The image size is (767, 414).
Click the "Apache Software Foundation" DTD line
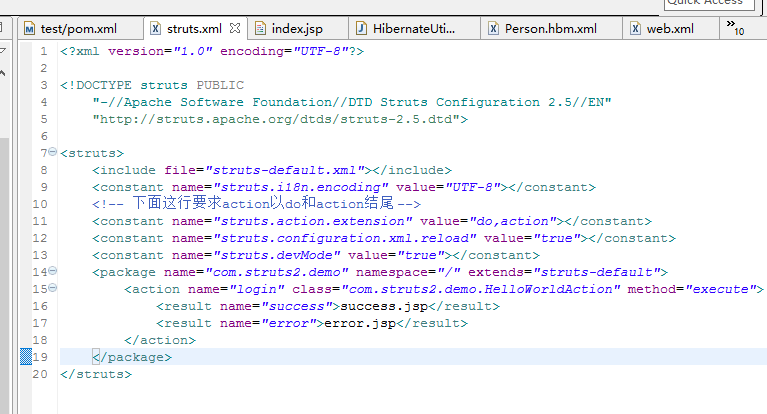tap(352, 102)
